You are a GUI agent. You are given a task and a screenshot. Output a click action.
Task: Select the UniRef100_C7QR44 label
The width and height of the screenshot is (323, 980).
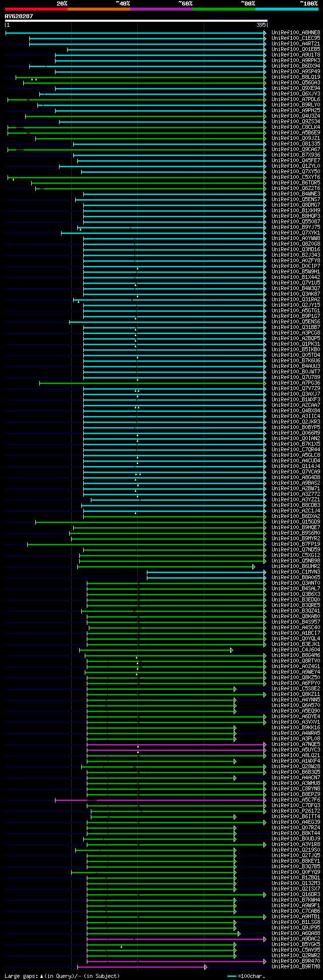pos(296,449)
